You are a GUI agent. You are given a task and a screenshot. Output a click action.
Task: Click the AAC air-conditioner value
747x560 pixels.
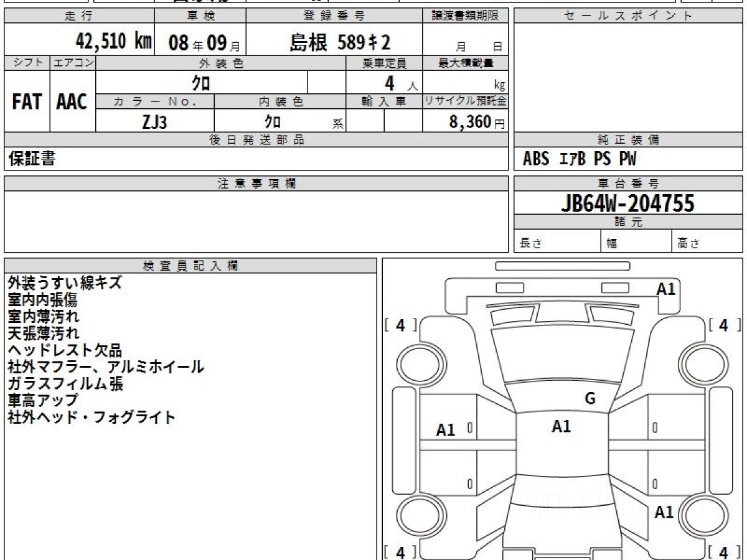point(72,102)
